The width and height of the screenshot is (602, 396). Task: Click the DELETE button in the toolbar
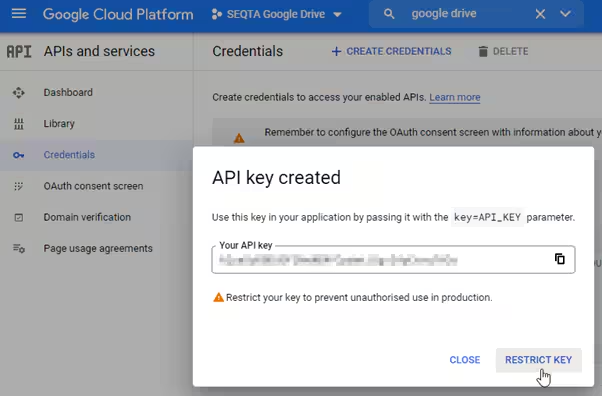[503, 51]
